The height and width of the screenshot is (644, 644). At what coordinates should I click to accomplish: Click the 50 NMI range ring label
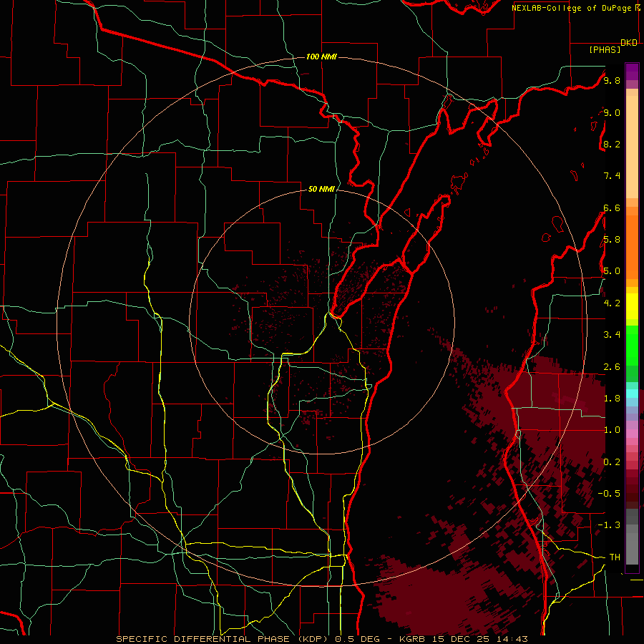tap(321, 189)
